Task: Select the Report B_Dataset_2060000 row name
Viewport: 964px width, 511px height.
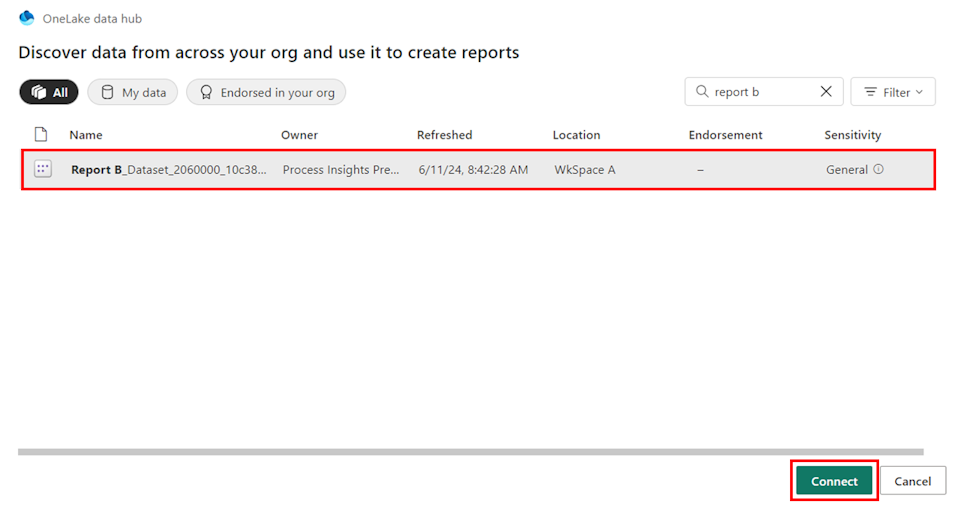Action: pos(169,170)
